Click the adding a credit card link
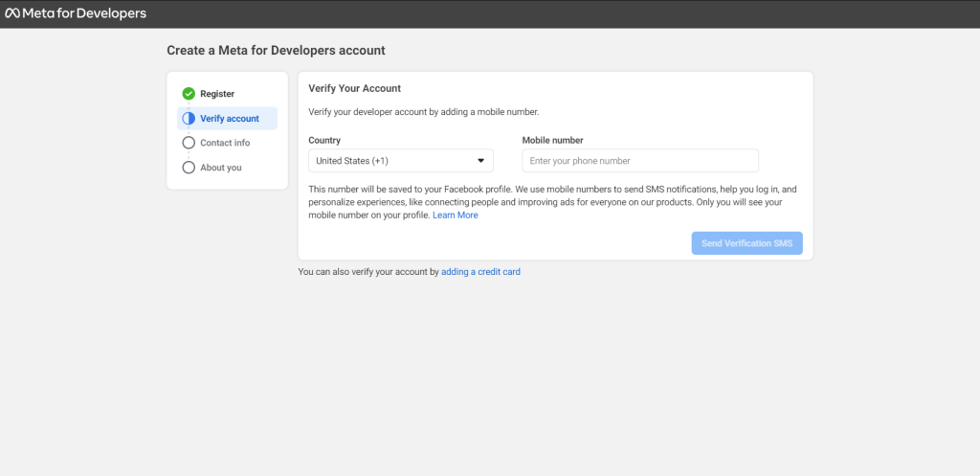The width and height of the screenshot is (980, 476). pos(480,272)
